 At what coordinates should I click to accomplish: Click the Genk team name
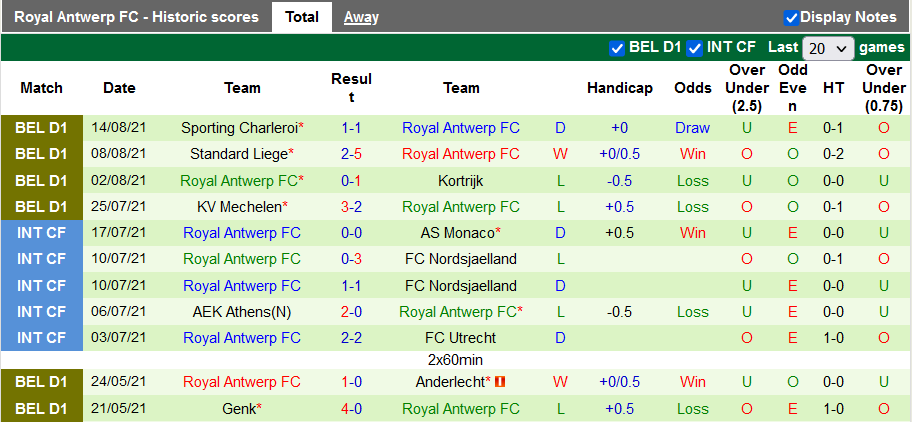pyautogui.click(x=241, y=409)
